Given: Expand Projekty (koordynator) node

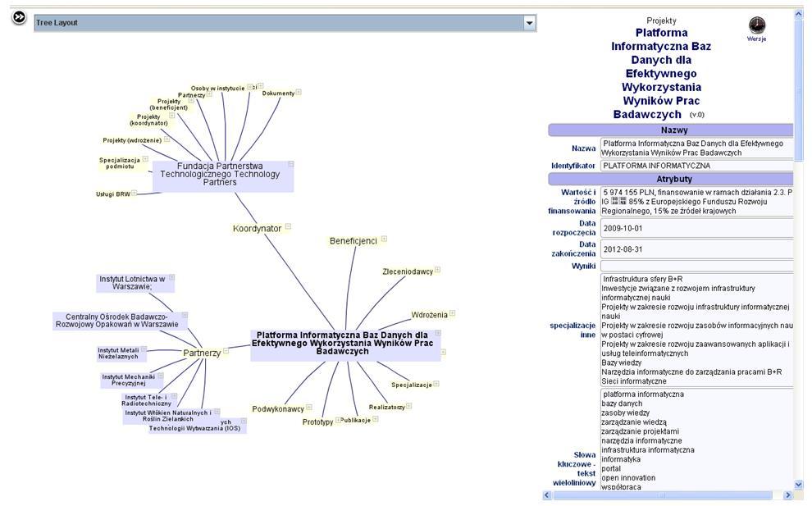Looking at the screenshot, I should pyautogui.click(x=172, y=116).
